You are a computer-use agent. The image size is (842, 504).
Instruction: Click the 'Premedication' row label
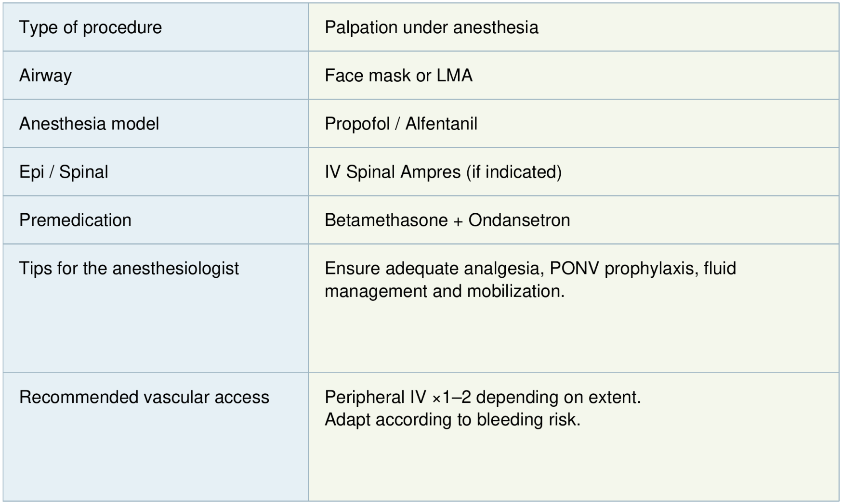[75, 220]
